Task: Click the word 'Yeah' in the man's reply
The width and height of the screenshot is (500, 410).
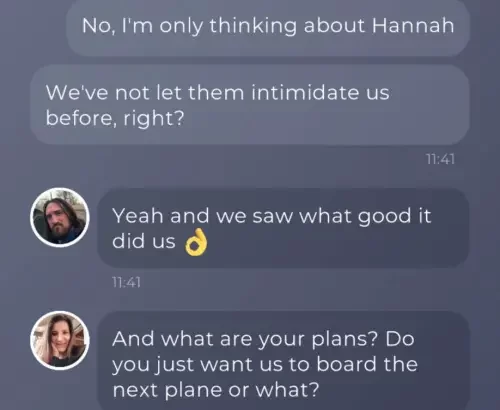Action: [138, 216]
